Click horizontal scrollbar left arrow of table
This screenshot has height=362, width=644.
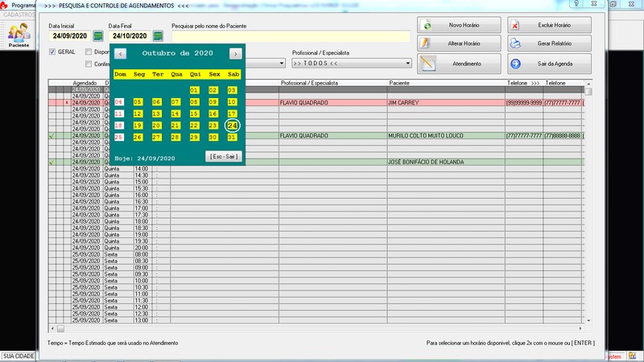(x=52, y=328)
